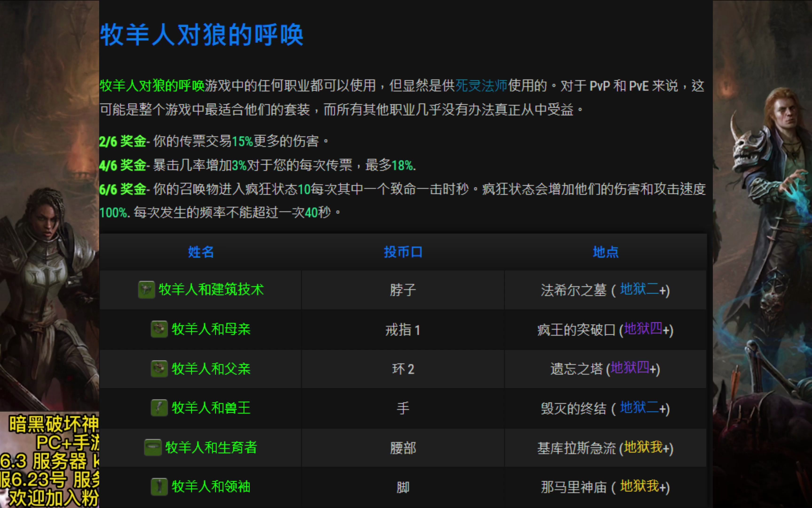The height and width of the screenshot is (508, 812).
Task: Follow the 死灵法师 class link
Action: [x=481, y=86]
